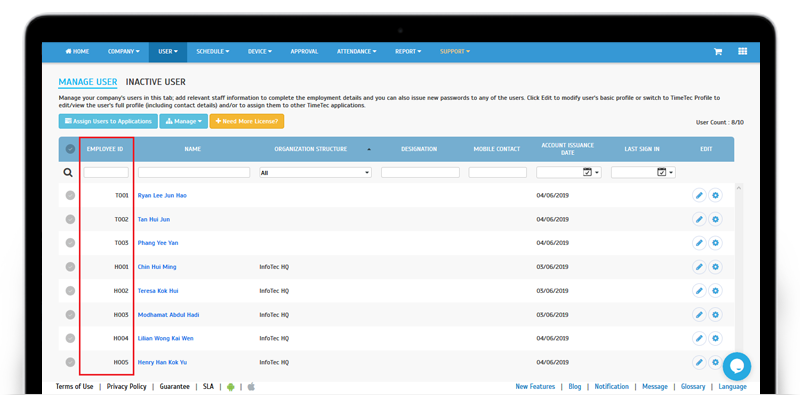Image resolution: width=800 pixels, height=395 pixels.
Task: Click the Apple app icon
Action: [251, 387]
